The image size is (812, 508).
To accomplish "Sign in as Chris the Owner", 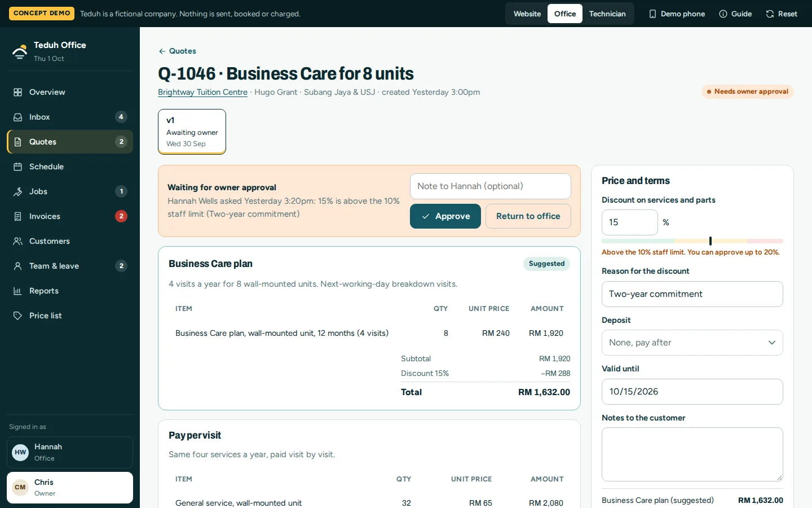I will (x=70, y=488).
